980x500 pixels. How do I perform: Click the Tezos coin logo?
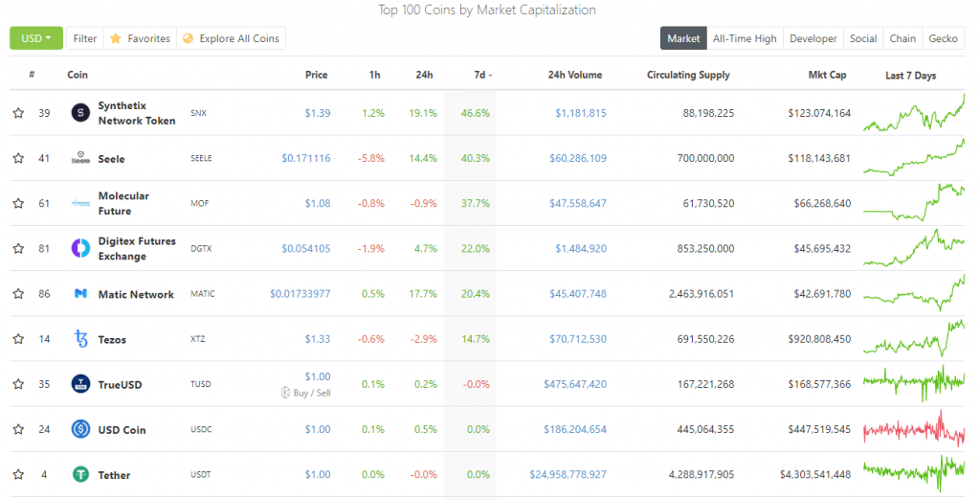[x=80, y=338]
